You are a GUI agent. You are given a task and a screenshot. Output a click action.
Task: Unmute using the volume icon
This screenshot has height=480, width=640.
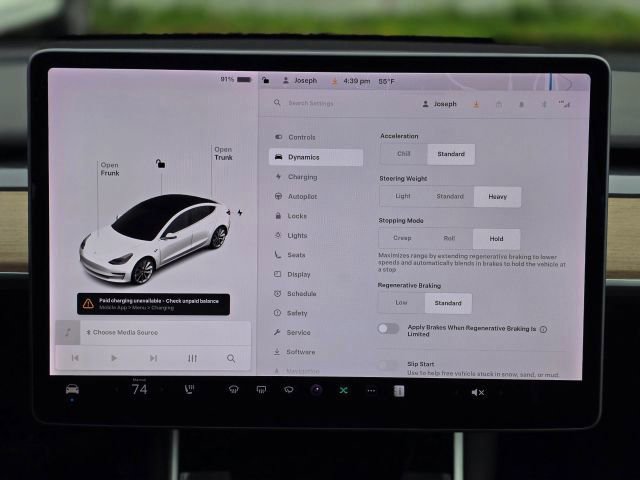click(478, 393)
